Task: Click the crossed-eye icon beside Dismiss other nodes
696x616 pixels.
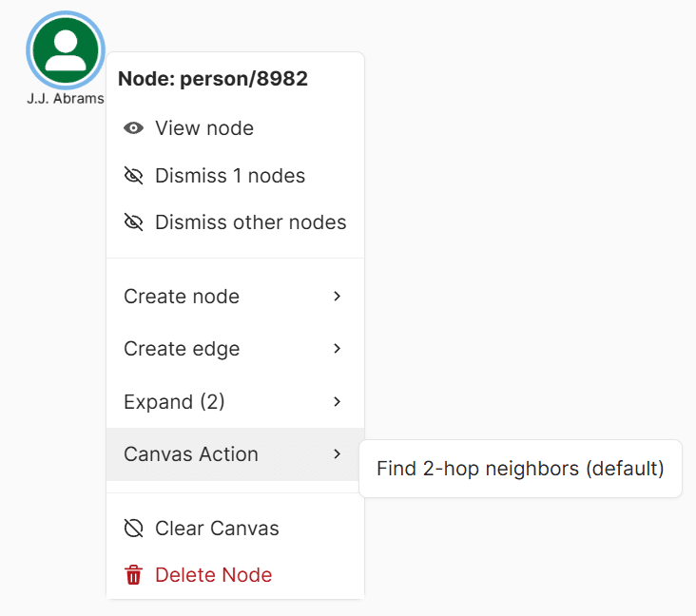Action: click(133, 222)
